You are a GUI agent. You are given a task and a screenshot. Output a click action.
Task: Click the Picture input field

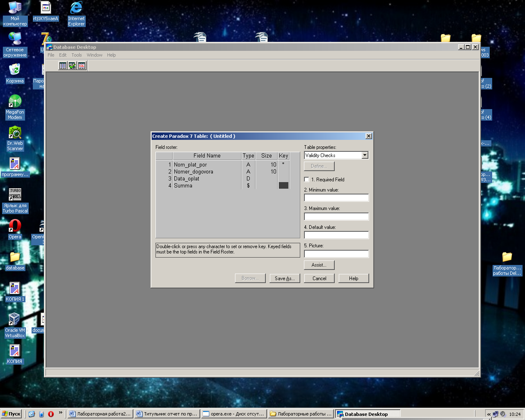tap(336, 253)
